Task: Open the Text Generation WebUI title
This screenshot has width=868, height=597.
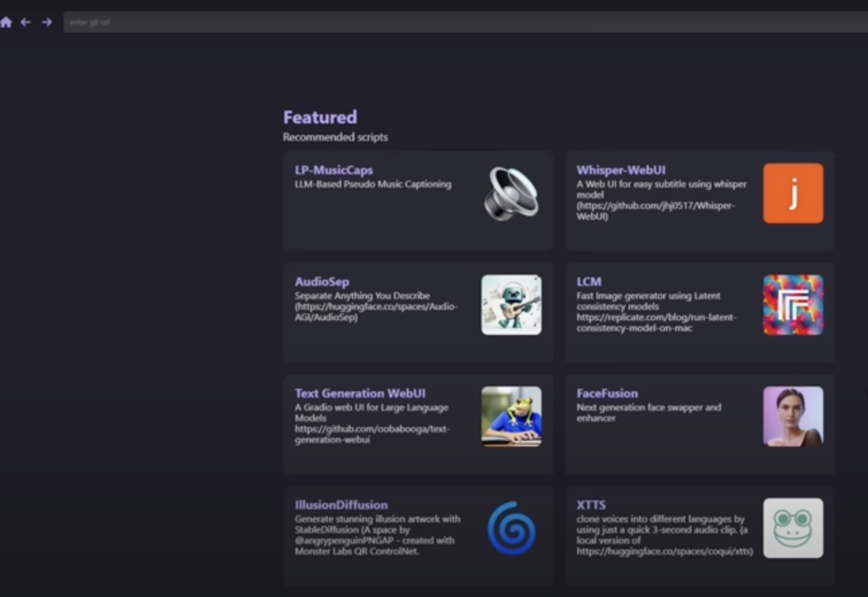Action: (x=359, y=393)
